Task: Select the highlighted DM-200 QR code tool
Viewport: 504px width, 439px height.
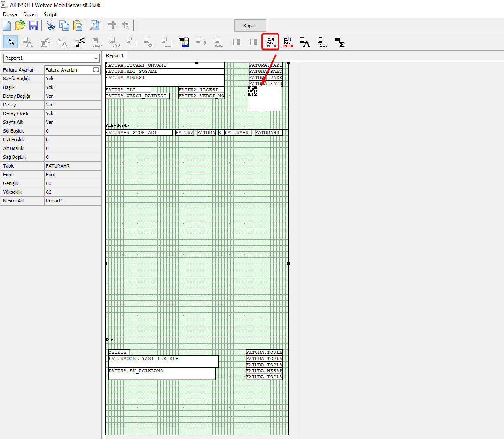Action: tap(270, 42)
